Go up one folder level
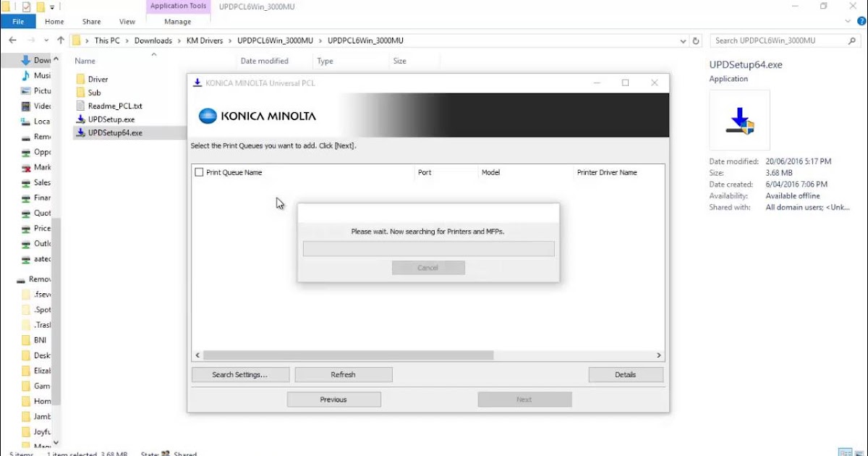Screen dimensions: 868x456 [x=60, y=41]
